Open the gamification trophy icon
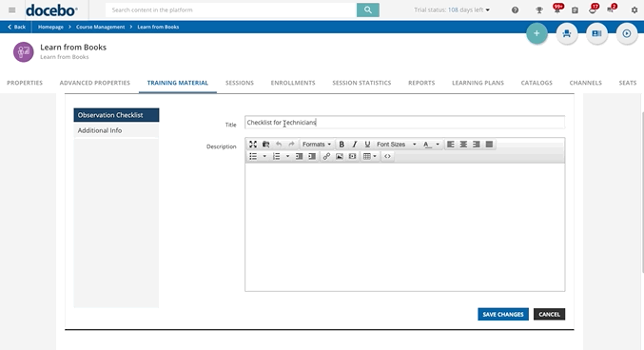The width and height of the screenshot is (644, 350). click(539, 10)
